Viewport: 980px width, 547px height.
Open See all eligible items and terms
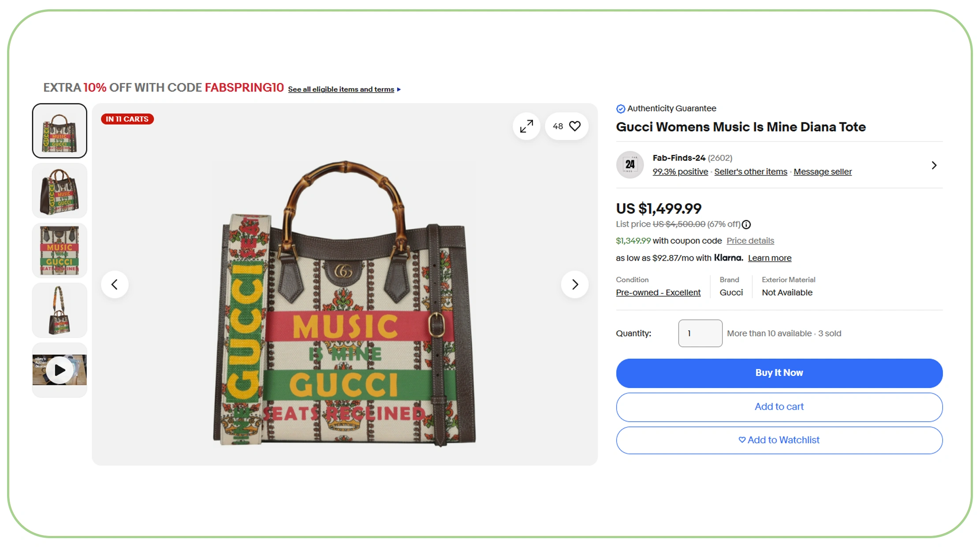tap(341, 90)
